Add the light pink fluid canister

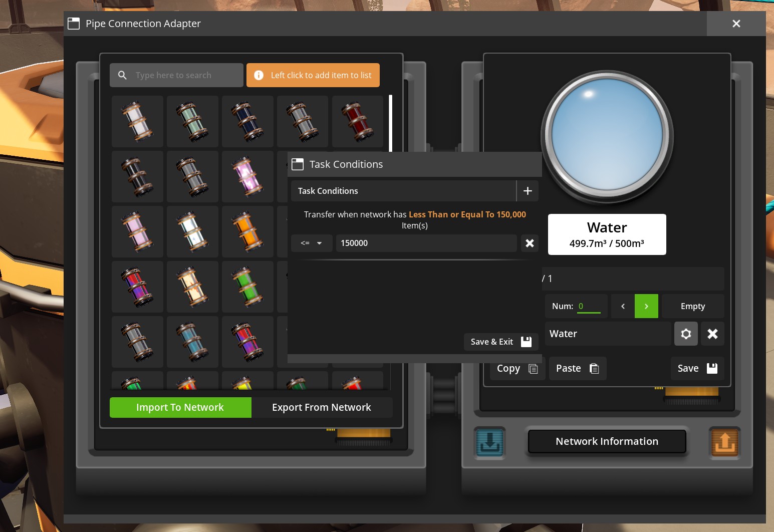137,231
